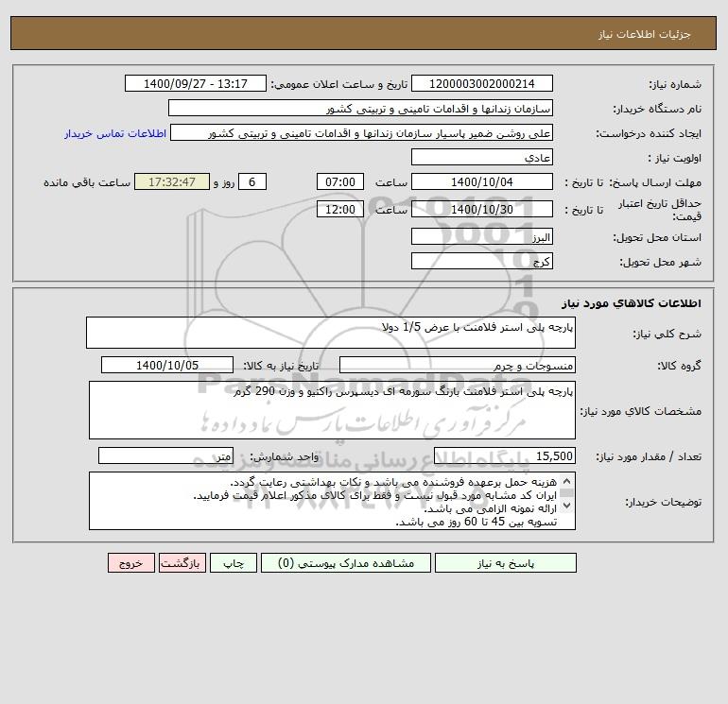This screenshot has width=728, height=704.
Task: Click the گروه کالا label
Action: point(679,366)
